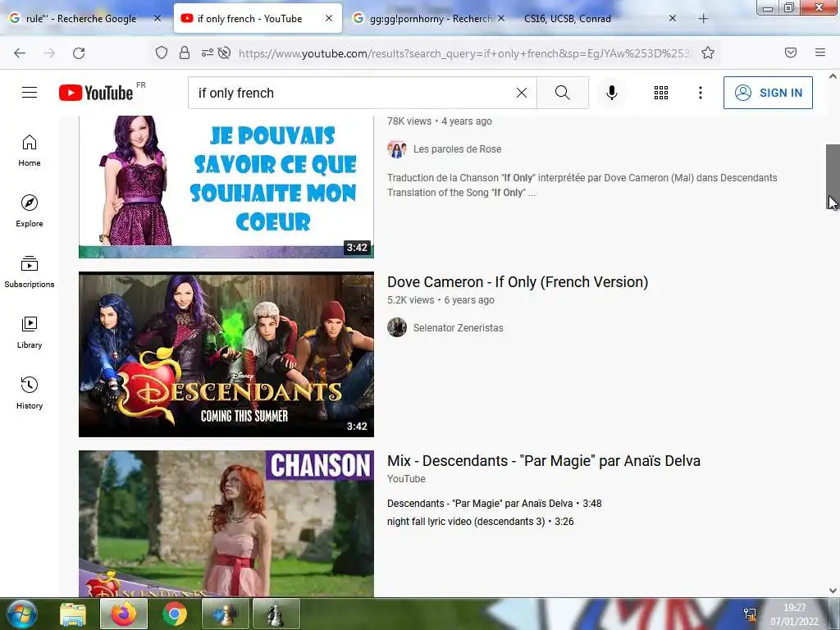Viewport: 840px width, 630px height.
Task: Go to Home in sidebar
Action: coord(30,151)
